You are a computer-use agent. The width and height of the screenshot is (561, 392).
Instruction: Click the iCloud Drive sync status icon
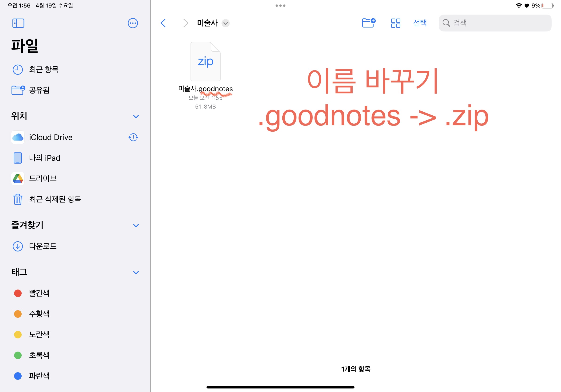[x=133, y=137]
